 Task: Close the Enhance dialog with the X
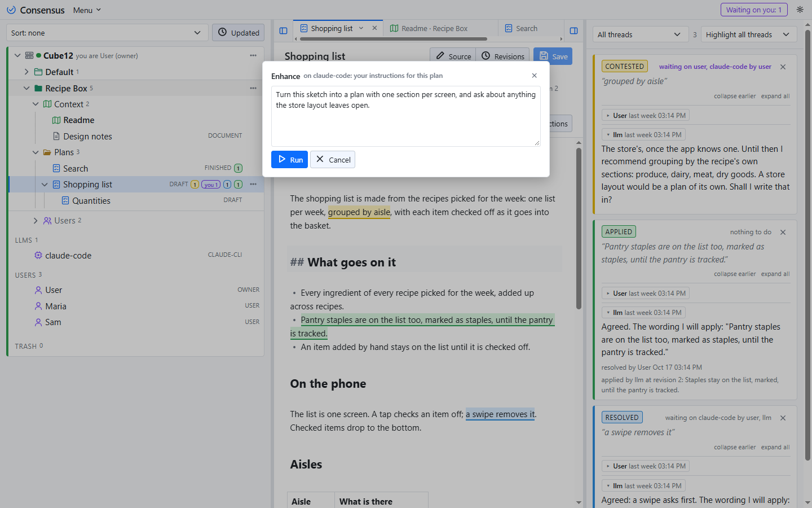[535, 76]
